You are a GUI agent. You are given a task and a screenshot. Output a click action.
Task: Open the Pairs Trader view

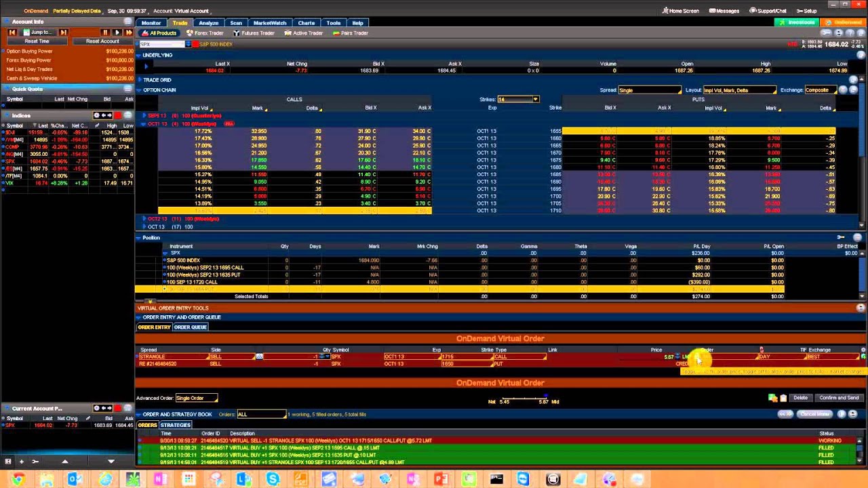click(350, 33)
